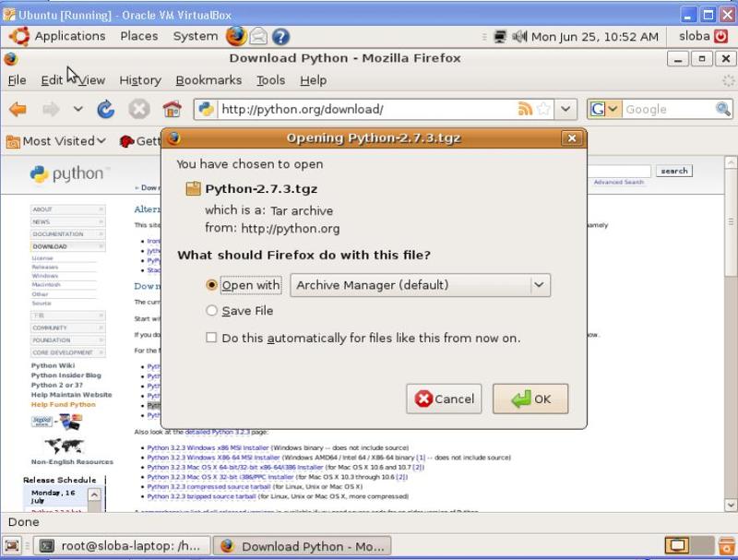Screen dimensions: 738x560
Task: Check Do this automatically for files checkbox
Action: pos(211,338)
